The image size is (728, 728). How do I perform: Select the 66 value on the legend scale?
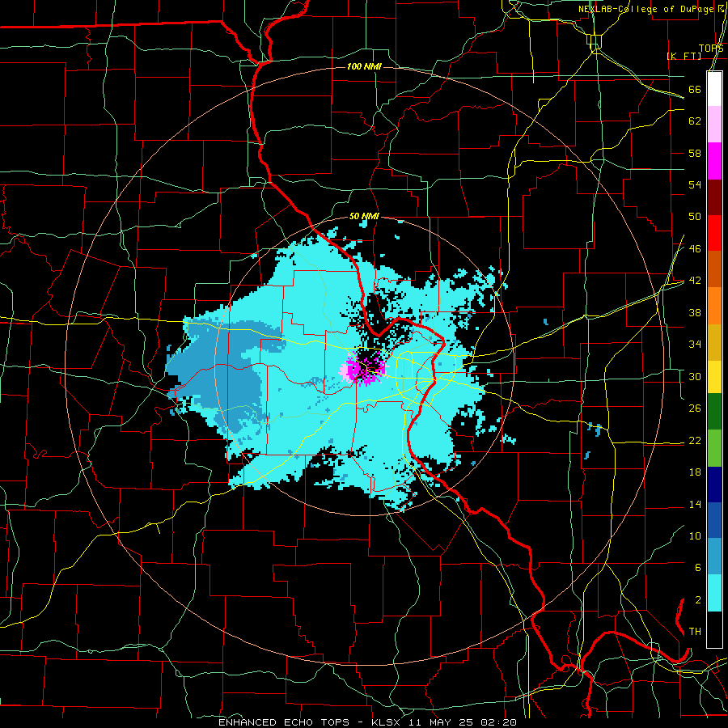click(695, 89)
